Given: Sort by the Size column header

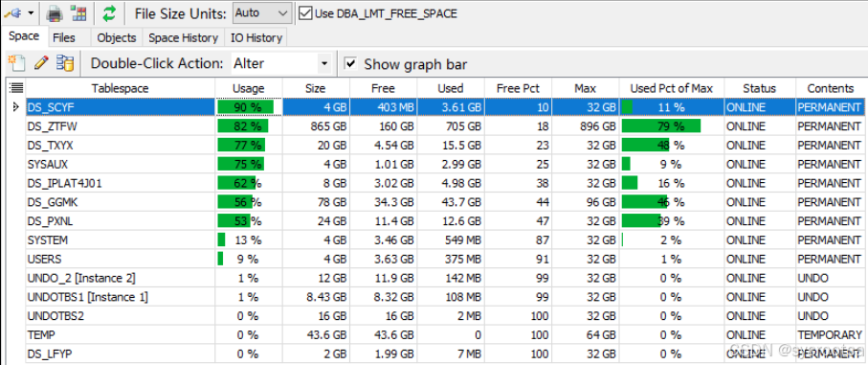Looking at the screenshot, I should (316, 88).
